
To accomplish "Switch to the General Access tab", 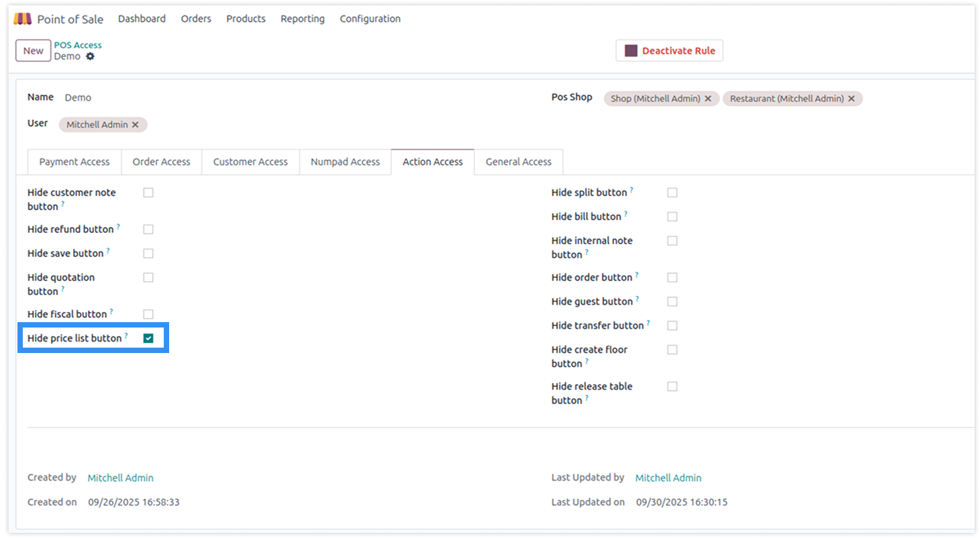I will tap(518, 162).
